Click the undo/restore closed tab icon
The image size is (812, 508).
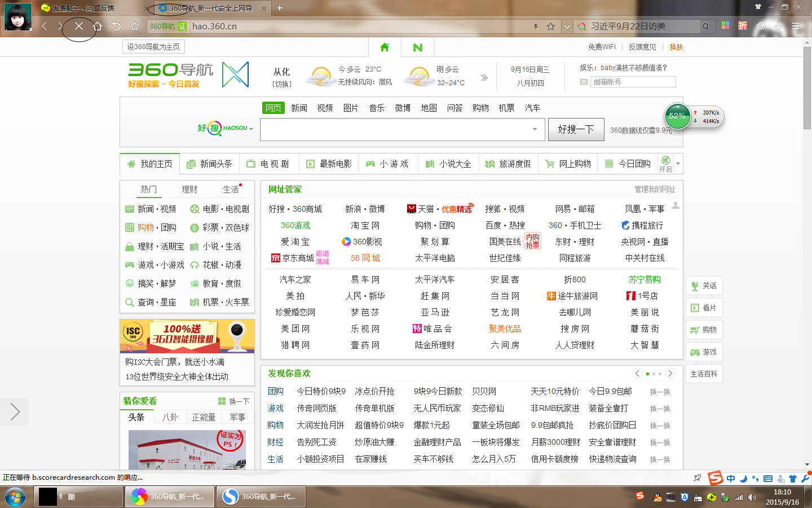(116, 26)
